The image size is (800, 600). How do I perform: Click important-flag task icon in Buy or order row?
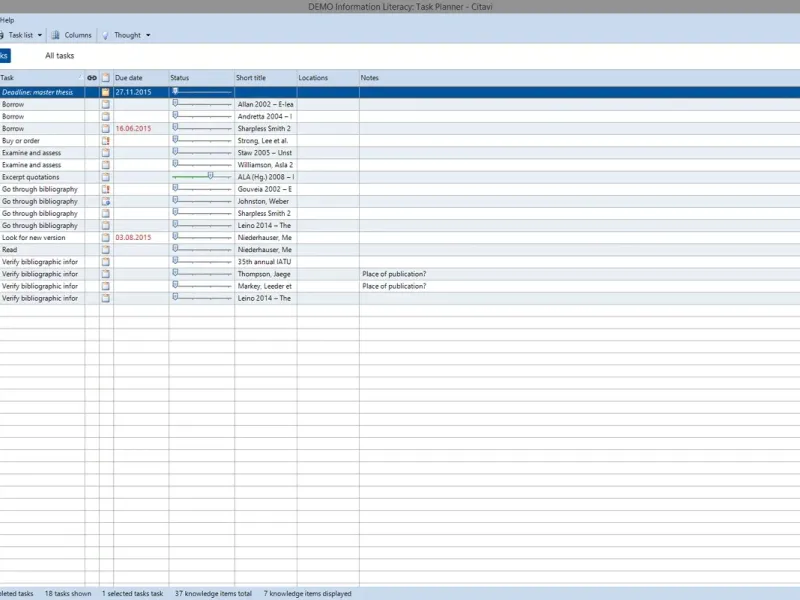pos(106,141)
